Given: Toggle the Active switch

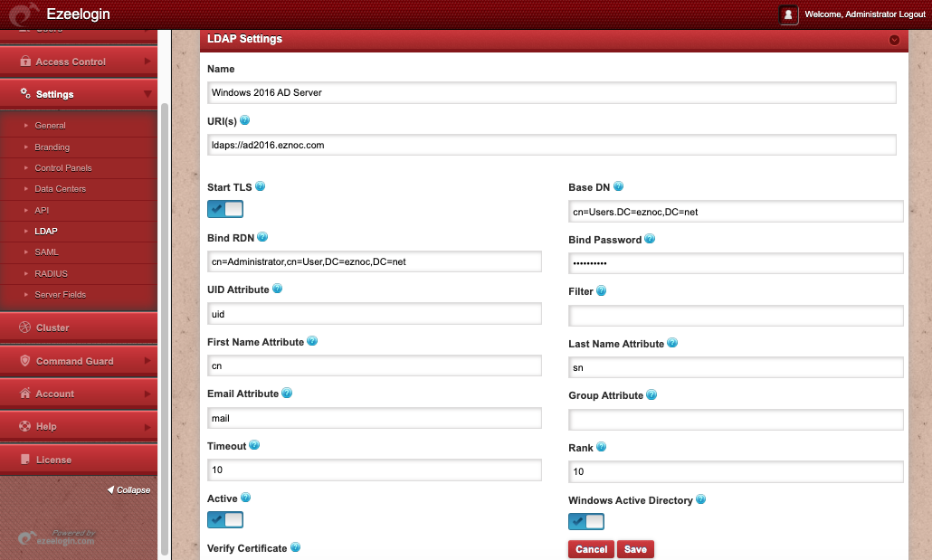Looking at the screenshot, I should [225, 519].
